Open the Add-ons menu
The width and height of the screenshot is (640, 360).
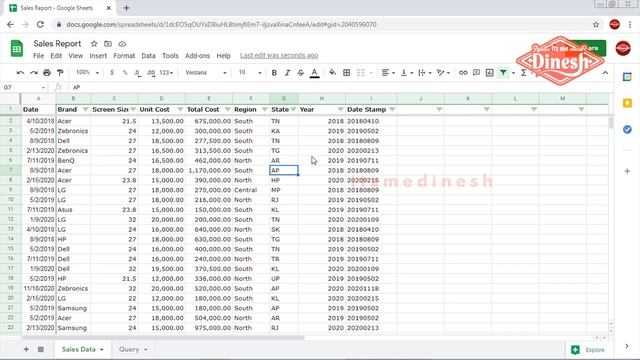coord(198,56)
